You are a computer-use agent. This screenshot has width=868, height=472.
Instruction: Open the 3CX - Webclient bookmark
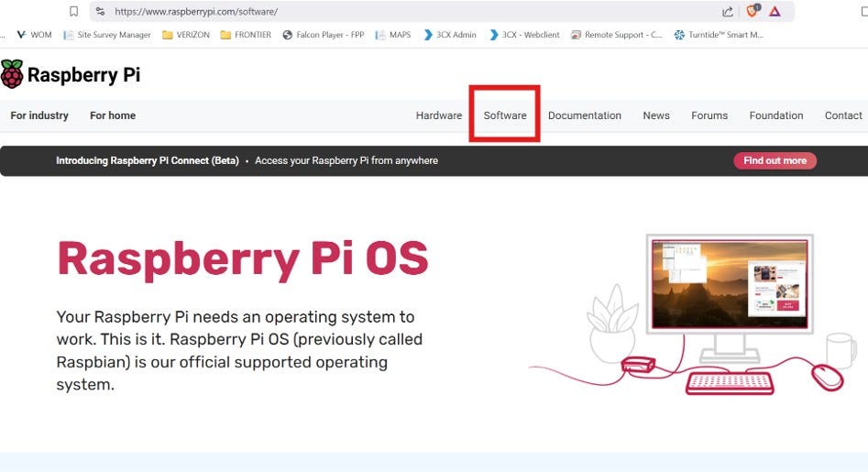coord(525,34)
